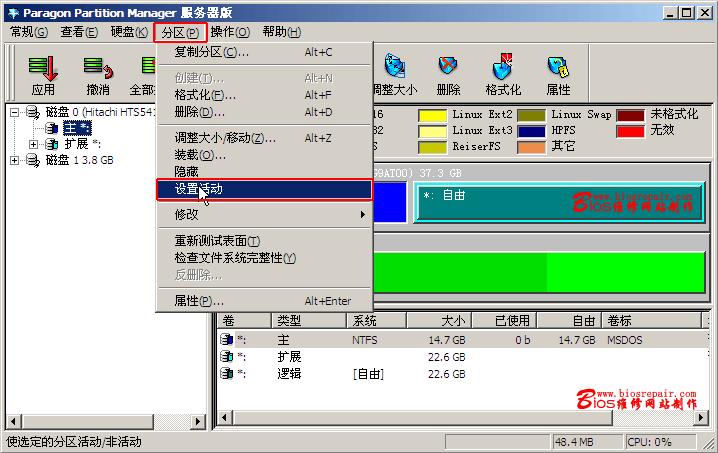Click the [自由] system cell
This screenshot has width=718, height=453.
click(x=368, y=374)
